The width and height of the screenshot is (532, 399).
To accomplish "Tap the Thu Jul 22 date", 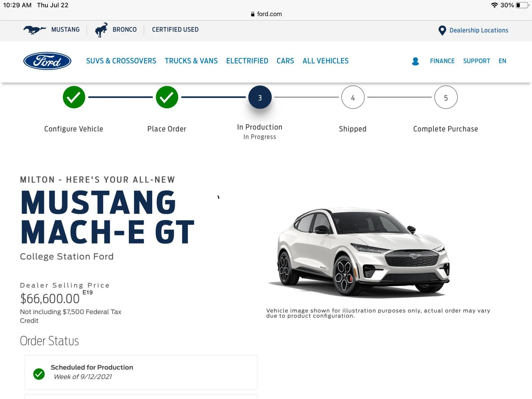I will coord(53,5).
